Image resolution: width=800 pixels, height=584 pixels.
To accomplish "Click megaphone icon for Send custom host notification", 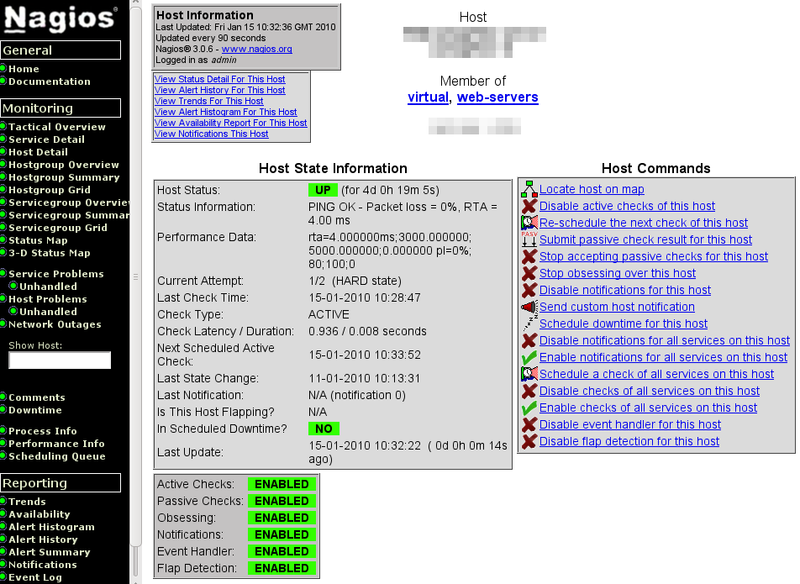I will [529, 307].
